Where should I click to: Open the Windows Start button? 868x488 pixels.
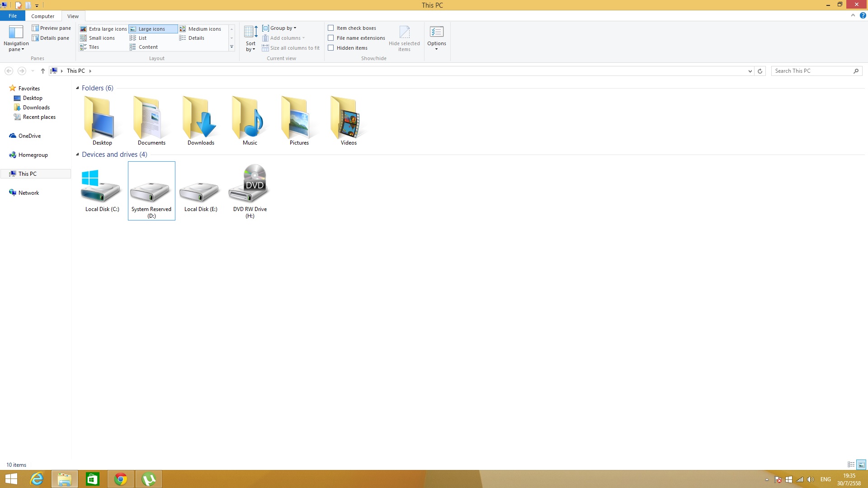coord(11,479)
